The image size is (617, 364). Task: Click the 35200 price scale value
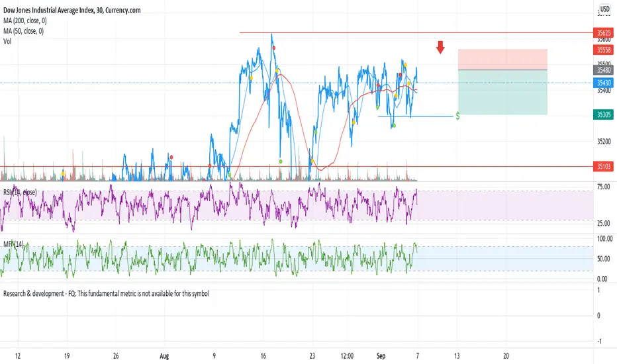[x=604, y=142]
